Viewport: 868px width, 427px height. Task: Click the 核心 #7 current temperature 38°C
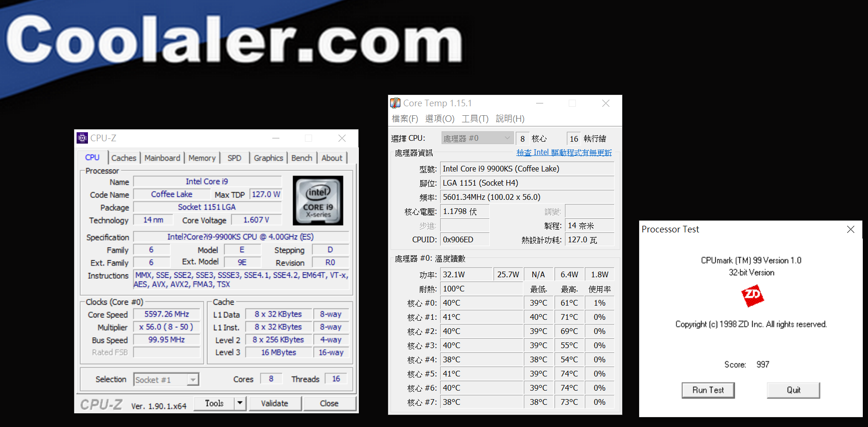[481, 402]
